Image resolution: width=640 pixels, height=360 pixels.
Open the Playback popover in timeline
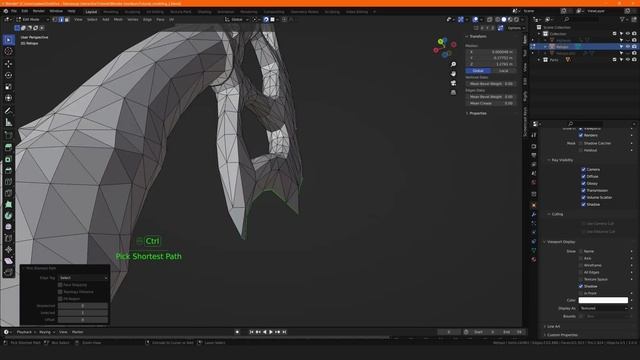point(26,332)
